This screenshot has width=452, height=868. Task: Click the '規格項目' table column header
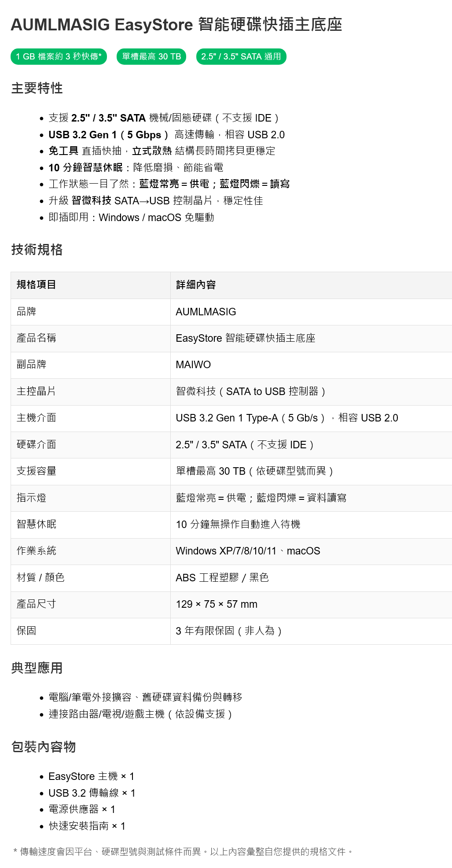(91, 285)
